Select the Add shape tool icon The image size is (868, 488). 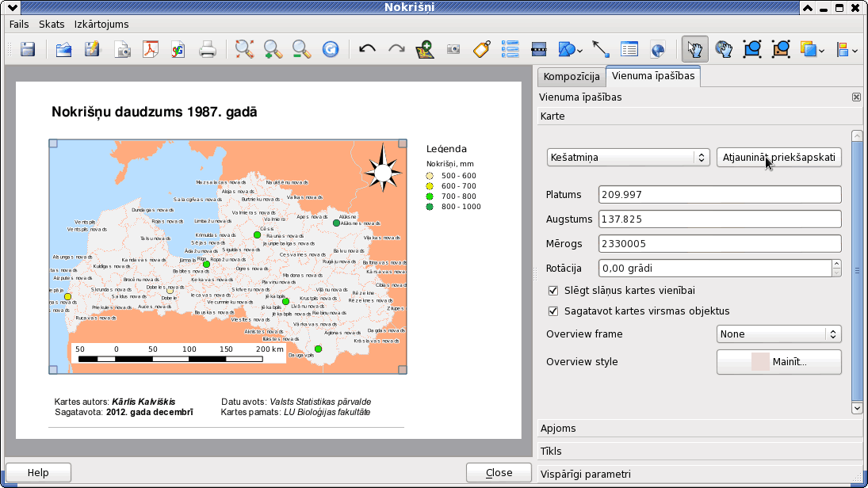click(x=566, y=49)
